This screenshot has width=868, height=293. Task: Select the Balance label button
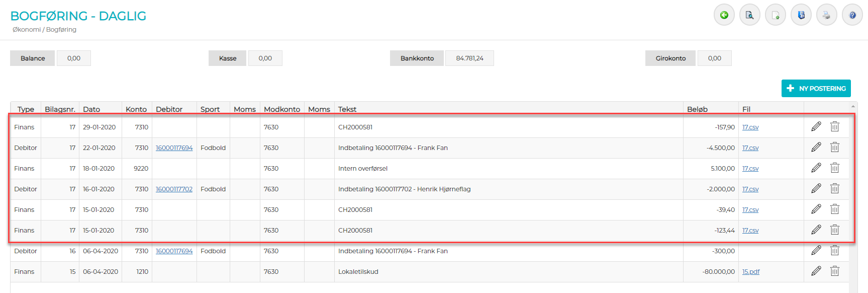(33, 58)
